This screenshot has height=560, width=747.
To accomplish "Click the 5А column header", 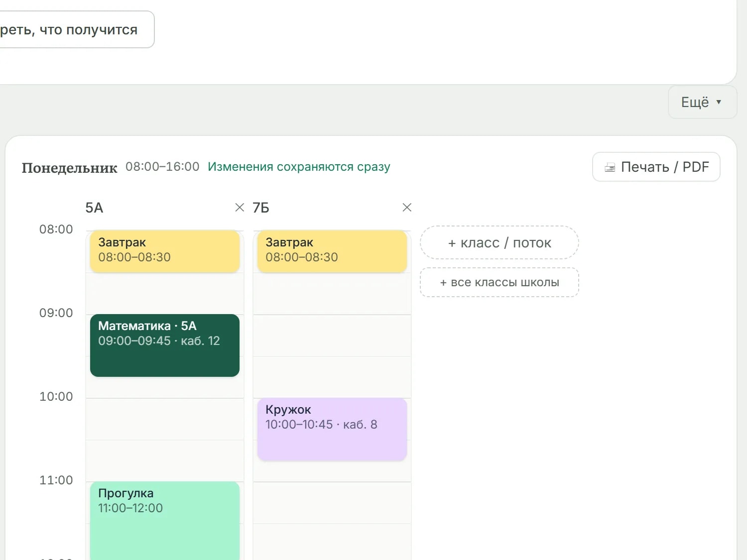I will coord(94,208).
